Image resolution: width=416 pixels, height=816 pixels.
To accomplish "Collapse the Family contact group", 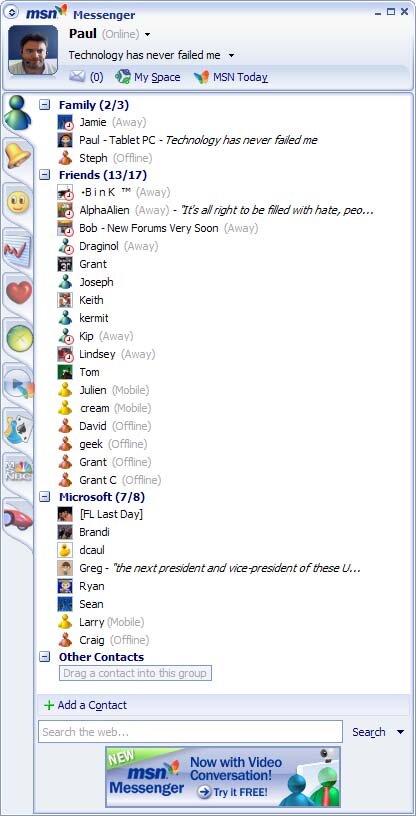I will [45, 105].
